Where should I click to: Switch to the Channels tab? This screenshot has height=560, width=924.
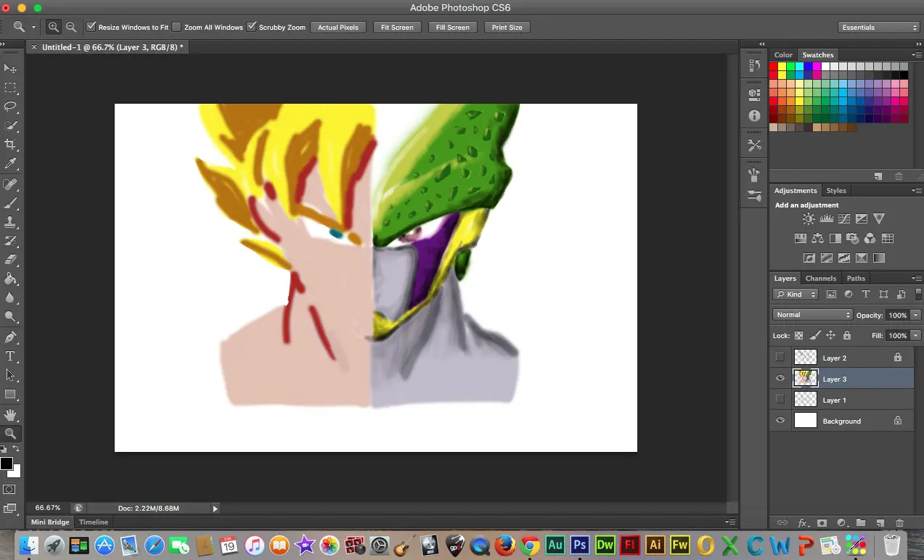[821, 278]
